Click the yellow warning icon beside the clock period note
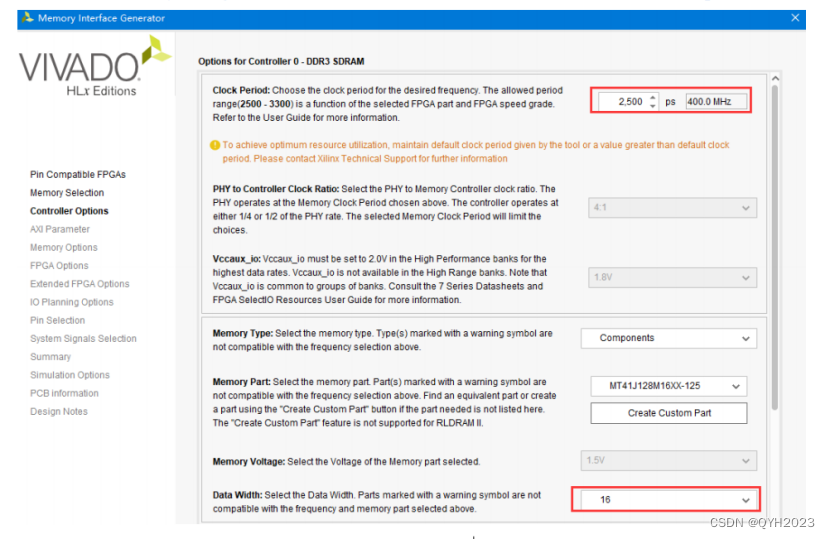830x539 pixels. click(x=215, y=145)
